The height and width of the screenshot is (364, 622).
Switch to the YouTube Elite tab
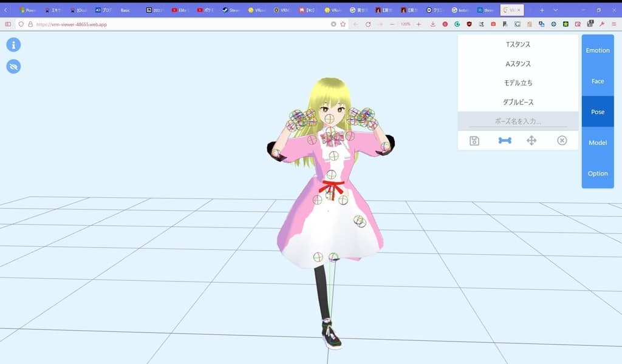tap(180, 10)
